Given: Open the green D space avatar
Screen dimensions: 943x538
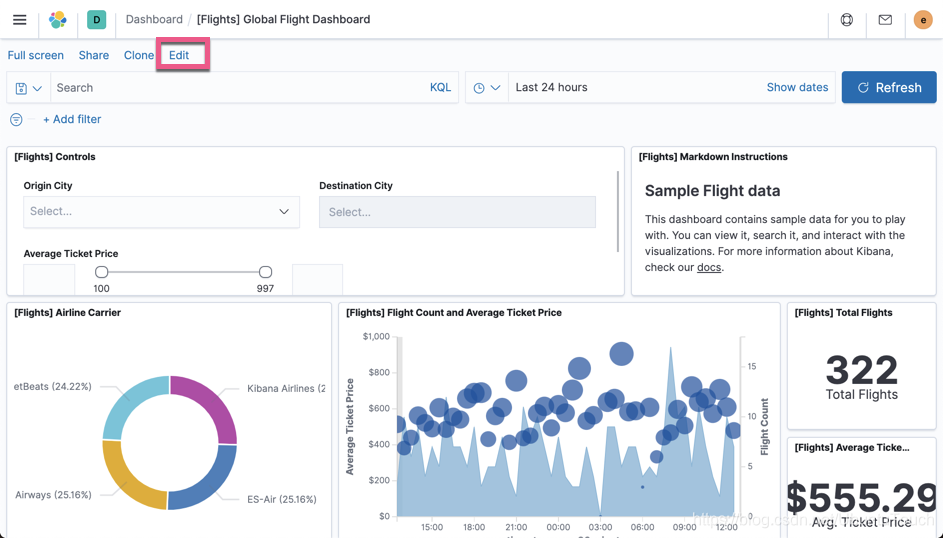Looking at the screenshot, I should pos(96,19).
